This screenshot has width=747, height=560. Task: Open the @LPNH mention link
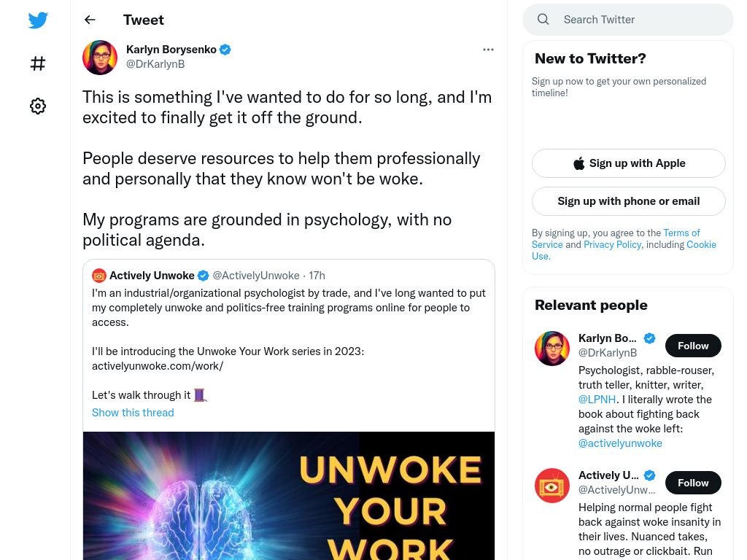pos(597,400)
